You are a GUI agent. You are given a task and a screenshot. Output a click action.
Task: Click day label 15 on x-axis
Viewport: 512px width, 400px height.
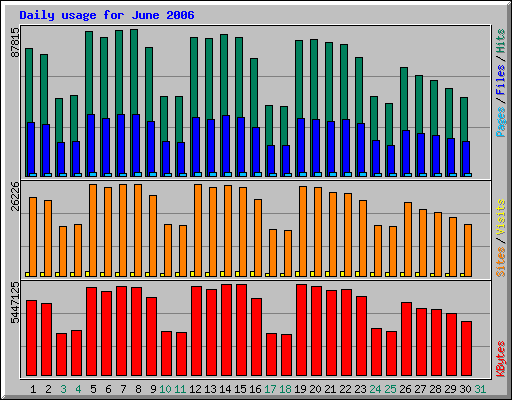tap(240, 389)
